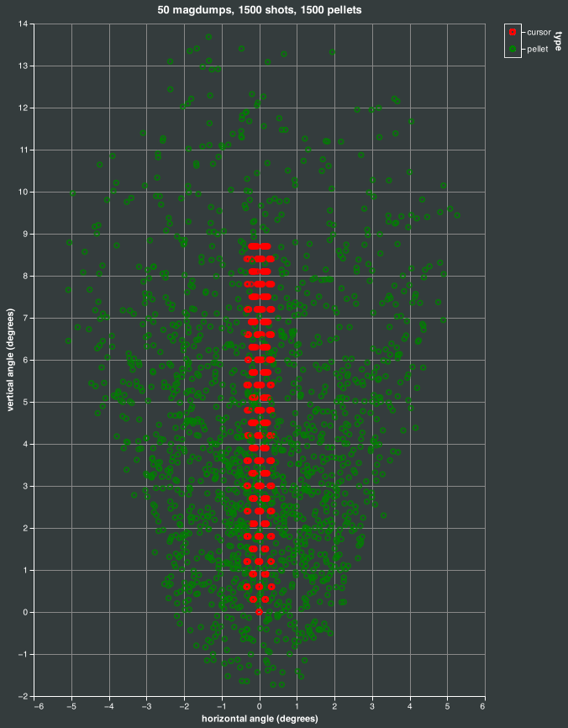This screenshot has height=728, width=568.
Task: Click the y-axis tick label 1
Action: 26,570
